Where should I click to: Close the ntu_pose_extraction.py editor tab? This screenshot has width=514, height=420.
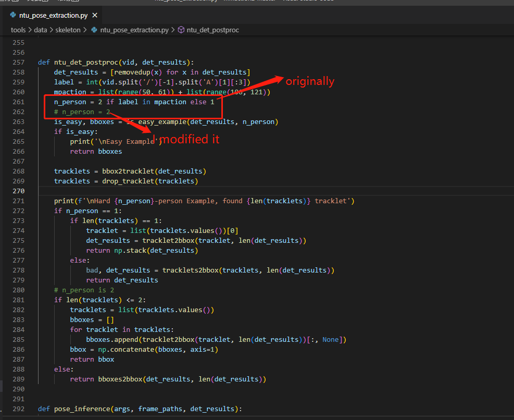click(94, 15)
